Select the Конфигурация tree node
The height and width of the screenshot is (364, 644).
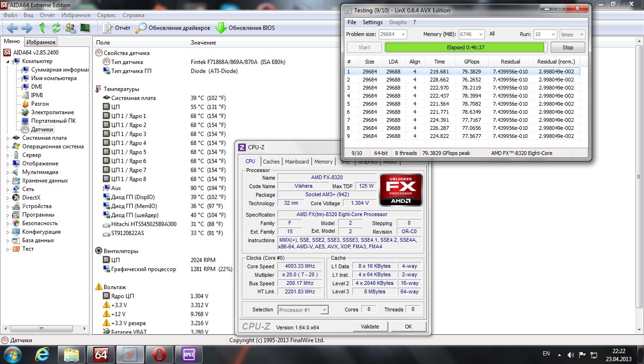[36, 232]
